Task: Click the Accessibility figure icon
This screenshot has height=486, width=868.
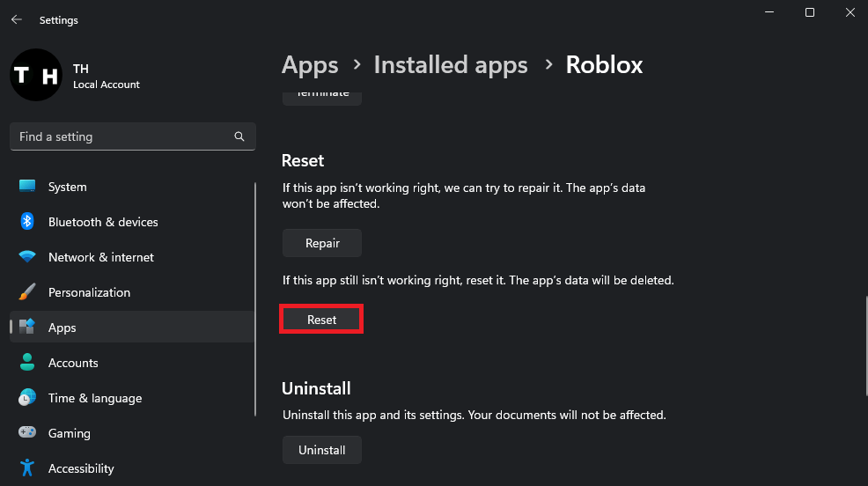Action: coord(27,468)
